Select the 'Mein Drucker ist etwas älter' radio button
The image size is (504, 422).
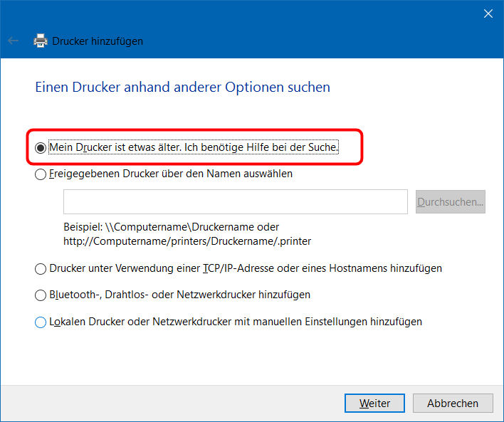41,148
